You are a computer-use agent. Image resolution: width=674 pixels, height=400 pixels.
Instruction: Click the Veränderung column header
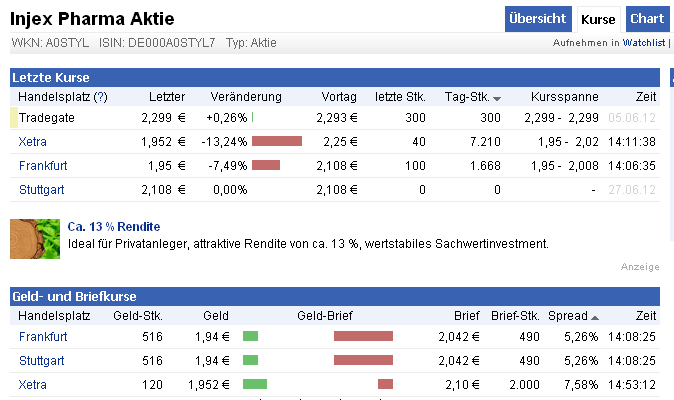(x=246, y=97)
